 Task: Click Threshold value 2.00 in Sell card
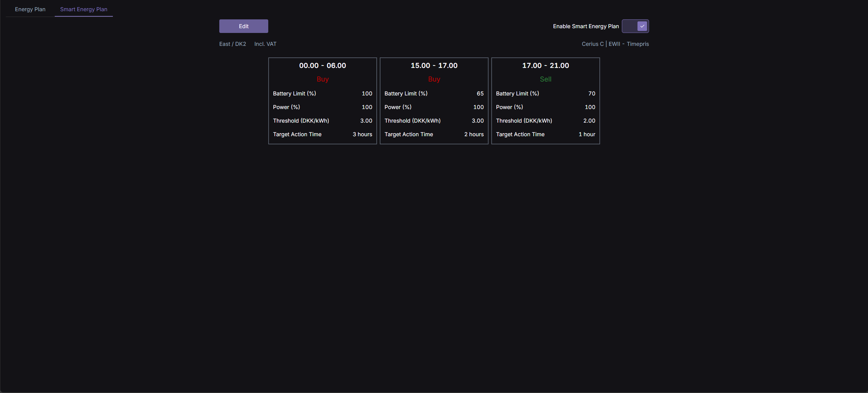coord(589,121)
